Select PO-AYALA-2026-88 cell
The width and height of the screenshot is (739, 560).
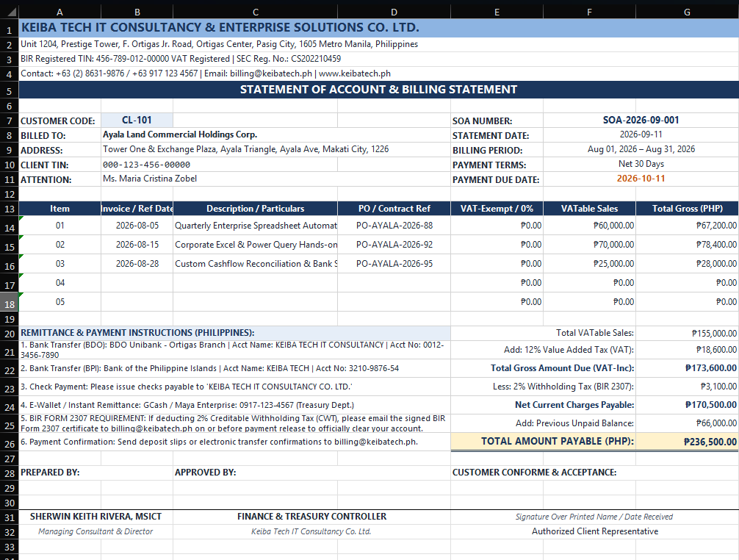394,226
